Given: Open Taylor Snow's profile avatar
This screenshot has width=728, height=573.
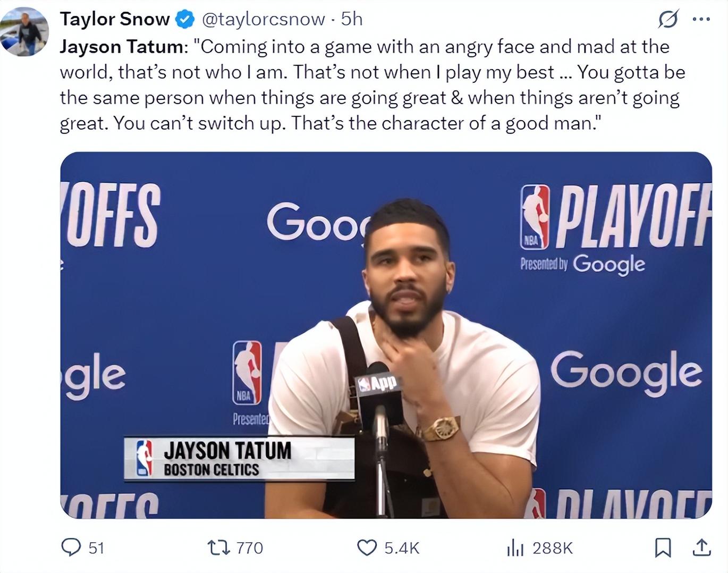Looking at the screenshot, I should 25,32.
